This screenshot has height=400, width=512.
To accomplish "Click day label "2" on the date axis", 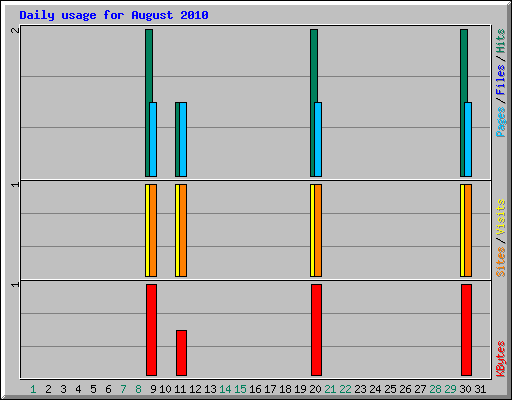I will pos(48,389).
